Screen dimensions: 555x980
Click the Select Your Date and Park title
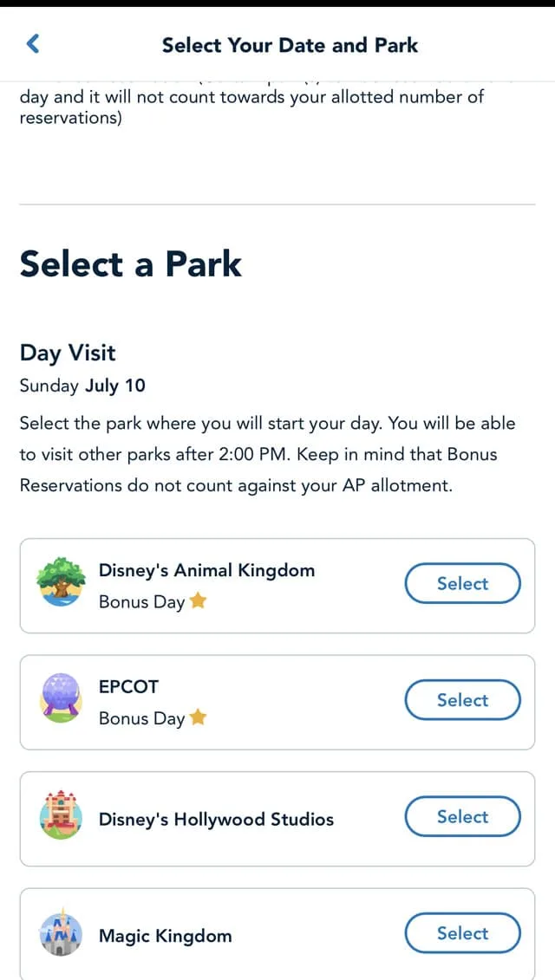click(x=290, y=45)
